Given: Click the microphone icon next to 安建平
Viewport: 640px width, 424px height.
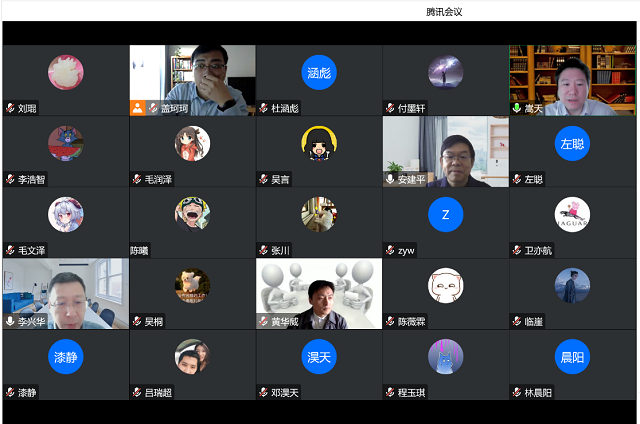Looking at the screenshot, I should point(390,180).
